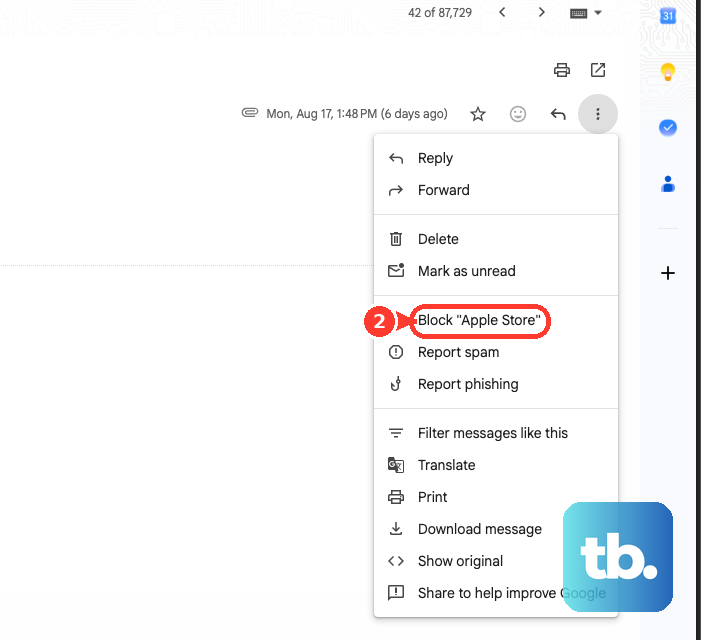The image size is (701, 640).
Task: Open message in new window icon
Action: 598,70
